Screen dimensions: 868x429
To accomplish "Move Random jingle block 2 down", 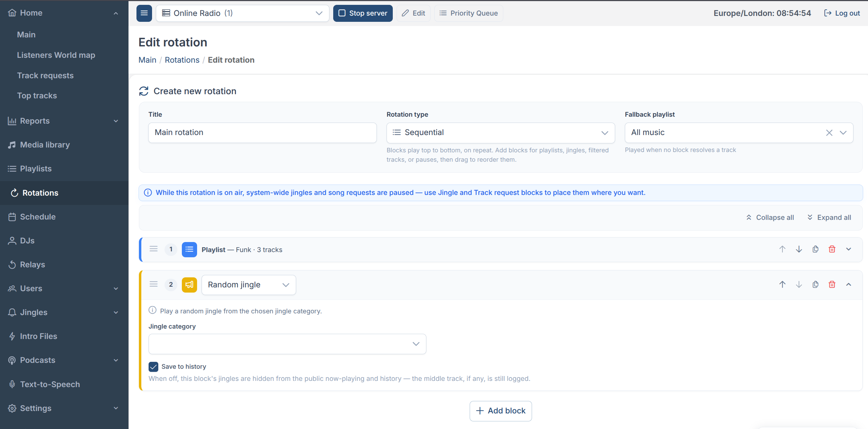I will click(799, 285).
